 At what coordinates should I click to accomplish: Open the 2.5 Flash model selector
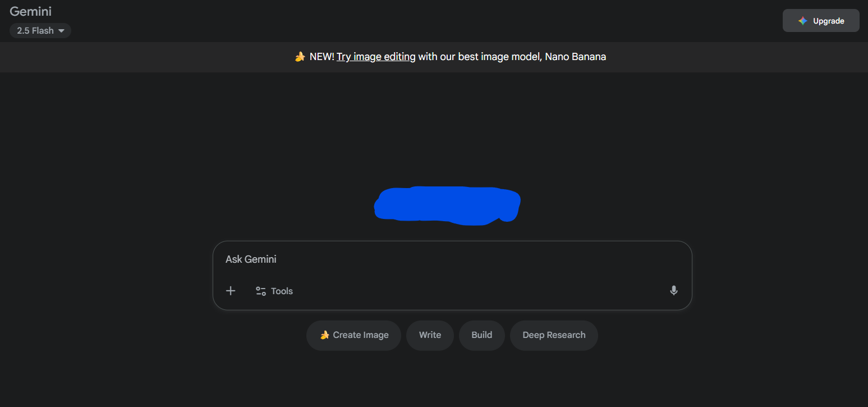[x=40, y=31]
